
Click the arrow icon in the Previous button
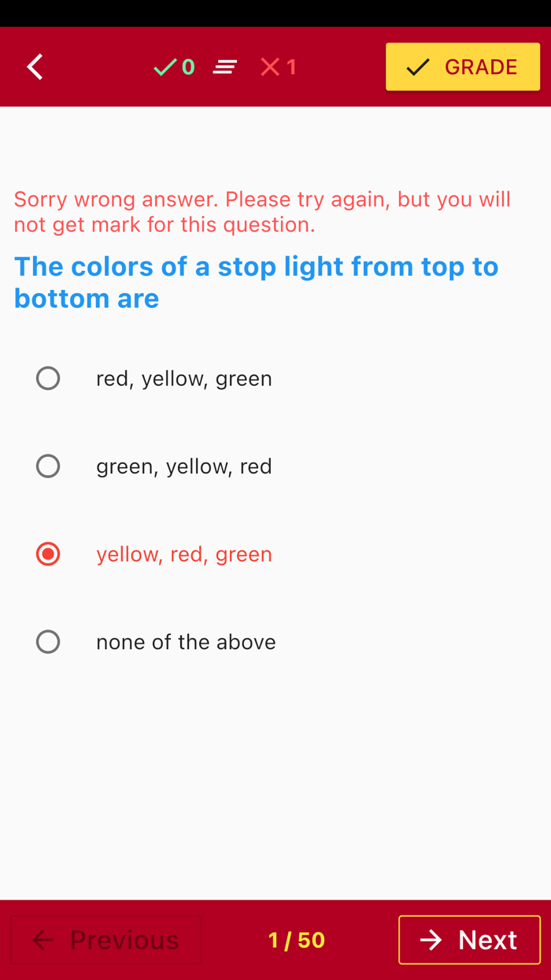[x=42, y=940]
